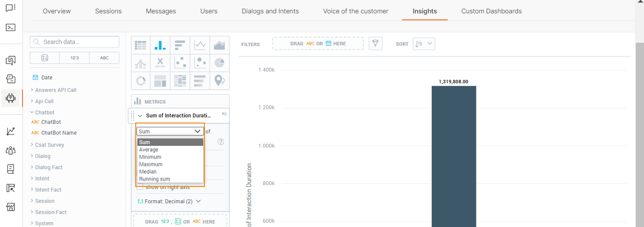The width and height of the screenshot is (644, 227).
Task: Filter data by 123 measures
Action: 74,58
